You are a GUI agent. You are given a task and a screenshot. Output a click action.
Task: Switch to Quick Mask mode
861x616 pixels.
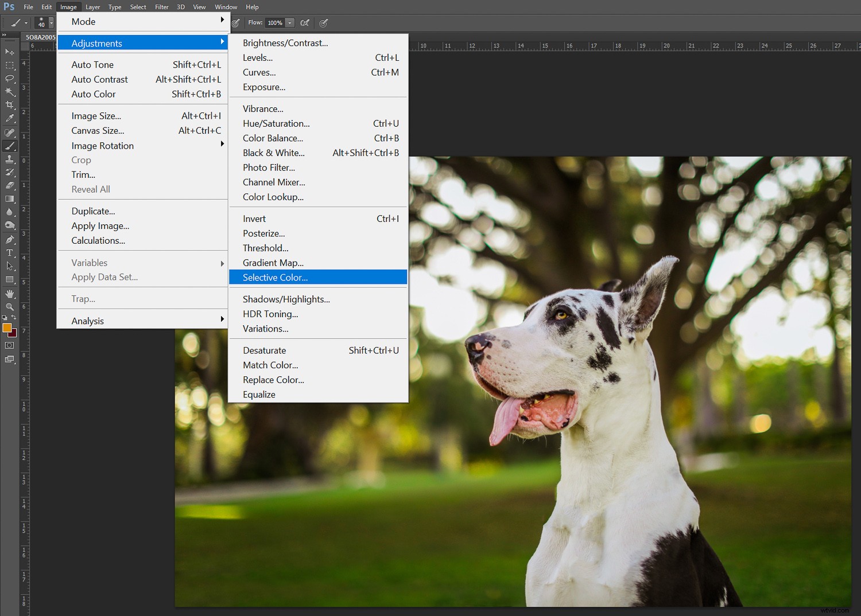pos(9,346)
